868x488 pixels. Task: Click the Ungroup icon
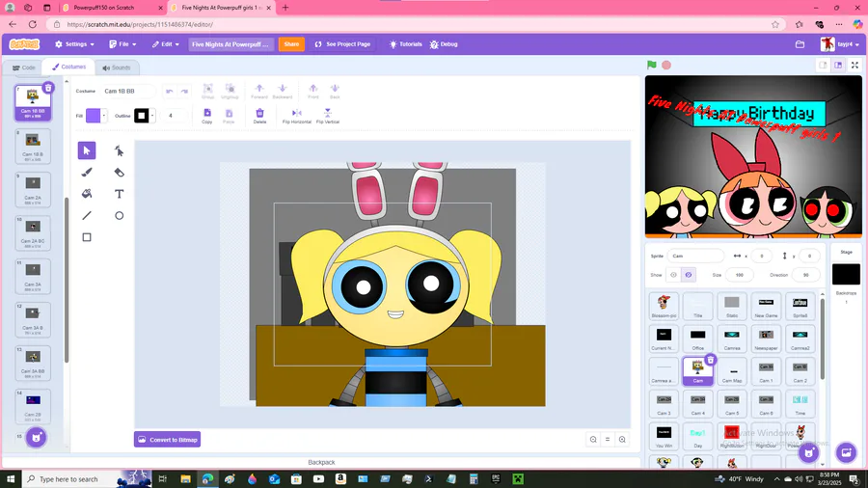(x=230, y=92)
